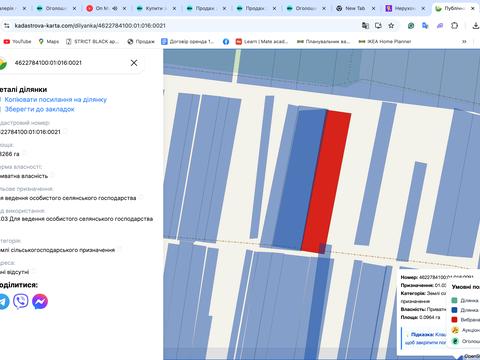Open the Learn | Mate acad bookmark
Viewport: 480px width, 360px height.
[x=262, y=42]
